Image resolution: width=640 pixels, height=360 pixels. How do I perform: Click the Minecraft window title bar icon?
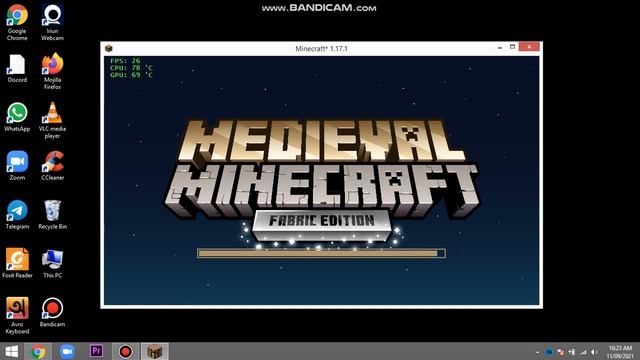click(x=109, y=49)
